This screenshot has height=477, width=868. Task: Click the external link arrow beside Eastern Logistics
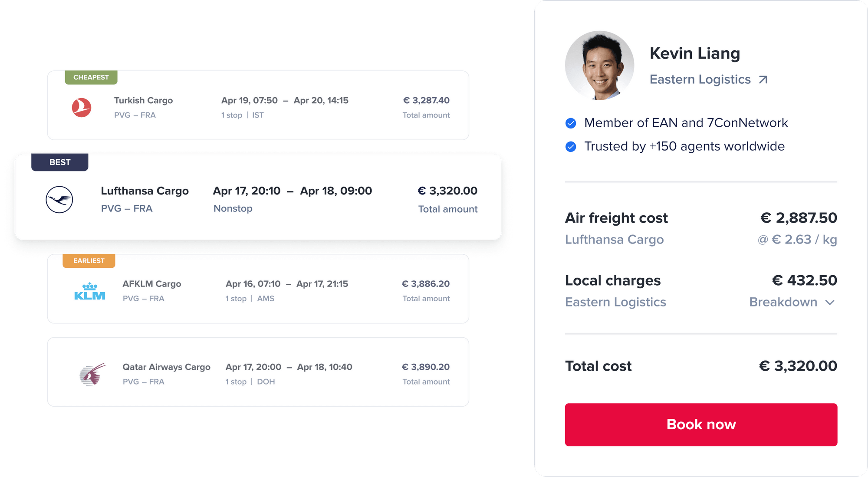pos(763,80)
